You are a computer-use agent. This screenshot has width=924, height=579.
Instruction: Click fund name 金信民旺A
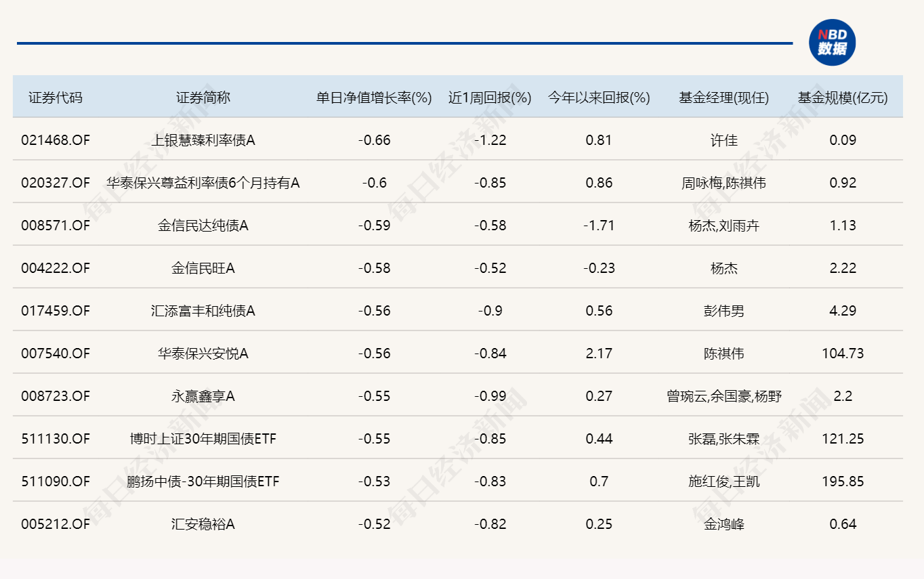[x=203, y=268]
